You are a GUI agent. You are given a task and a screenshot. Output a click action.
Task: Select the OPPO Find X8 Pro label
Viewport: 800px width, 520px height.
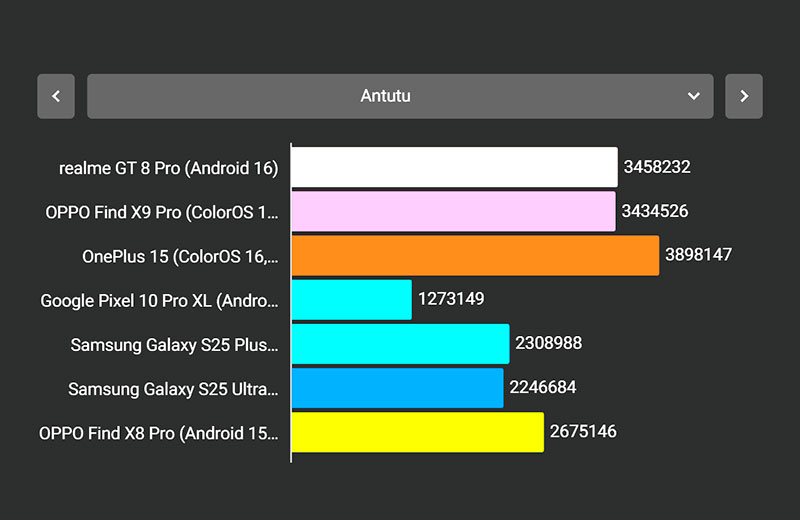pos(158,432)
